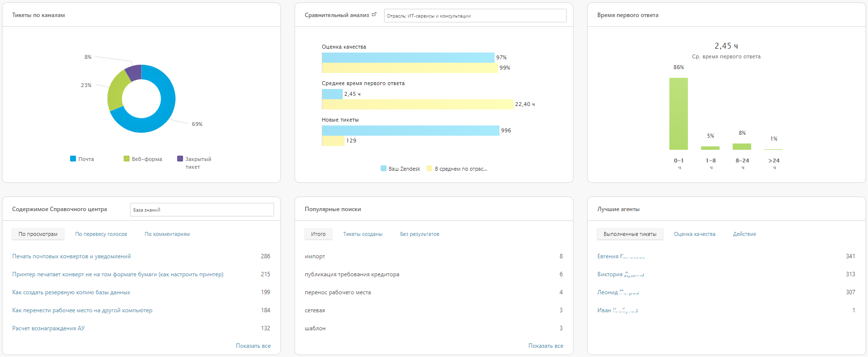Open article Печать почтовых конвертов и уведомлений
Viewport: 868px width, 357px height.
pyautogui.click(x=72, y=256)
